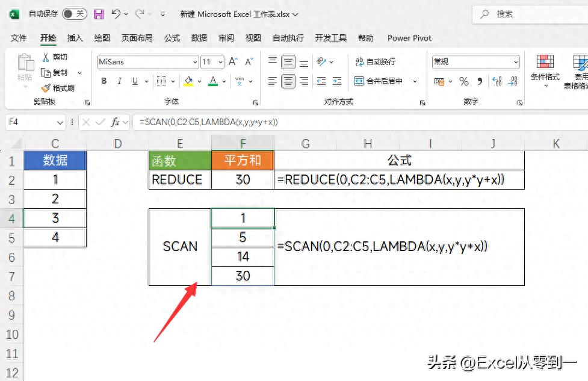Click the cell containing REDUCE
This screenshot has width=588, height=381.
click(180, 179)
